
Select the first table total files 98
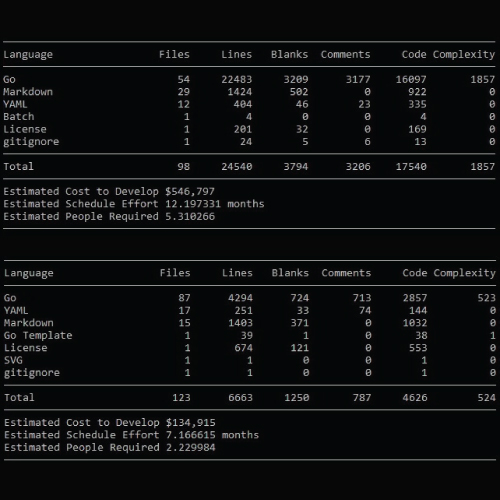point(184,166)
